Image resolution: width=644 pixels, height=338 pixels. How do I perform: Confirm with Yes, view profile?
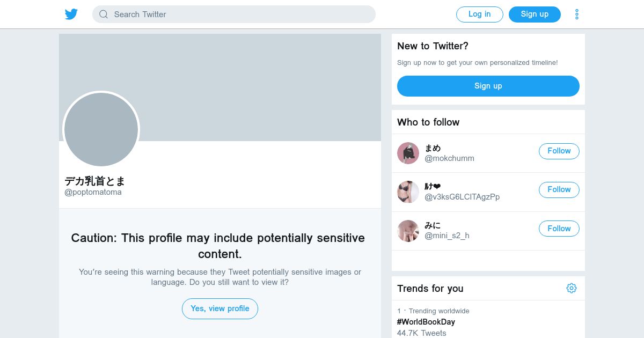220,308
